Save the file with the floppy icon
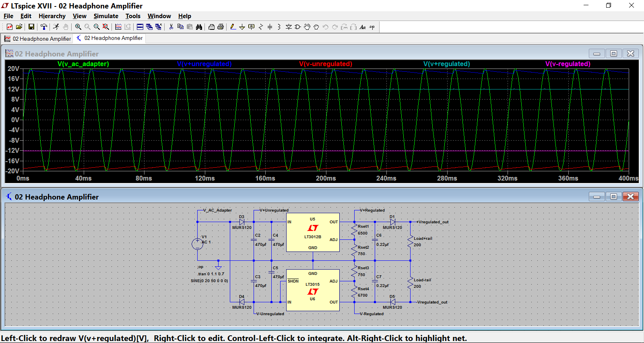The image size is (644, 343). tap(31, 27)
